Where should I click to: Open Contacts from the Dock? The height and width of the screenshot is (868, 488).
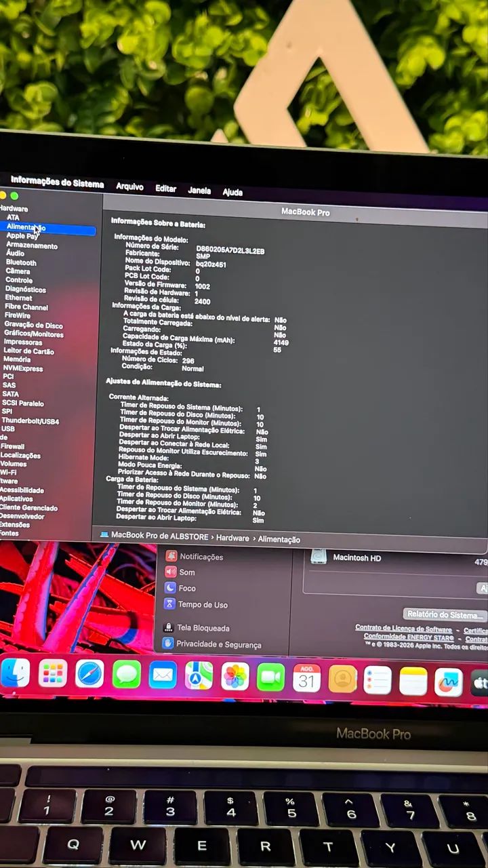[343, 679]
